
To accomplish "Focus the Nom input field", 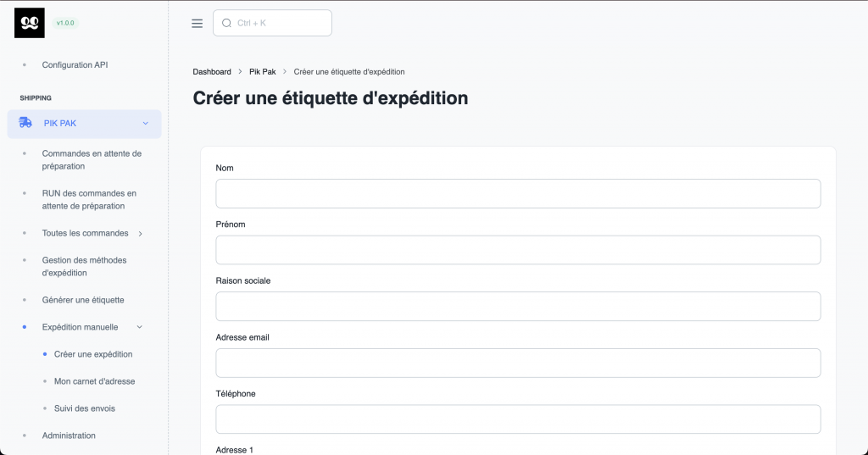I will click(x=518, y=193).
